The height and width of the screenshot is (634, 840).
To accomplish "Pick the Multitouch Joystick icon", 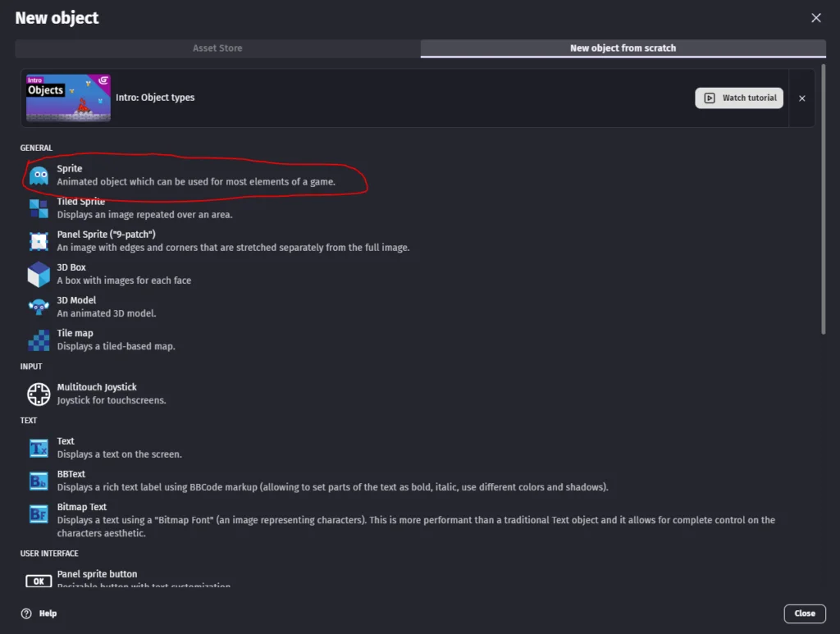I will 39,394.
